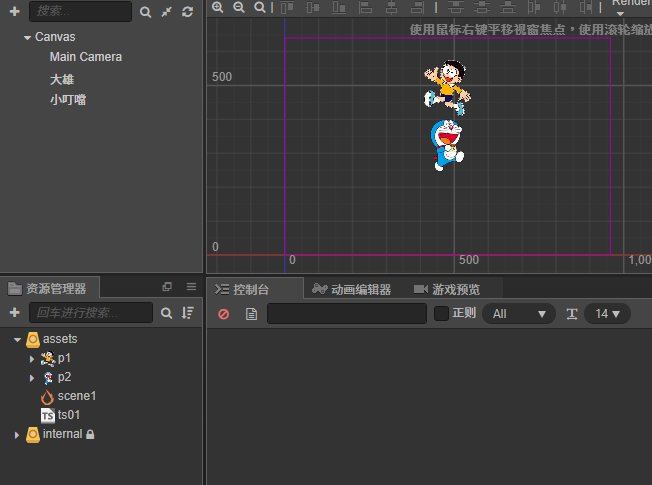
Task: Select the 大雄 node
Action: pyautogui.click(x=62, y=79)
